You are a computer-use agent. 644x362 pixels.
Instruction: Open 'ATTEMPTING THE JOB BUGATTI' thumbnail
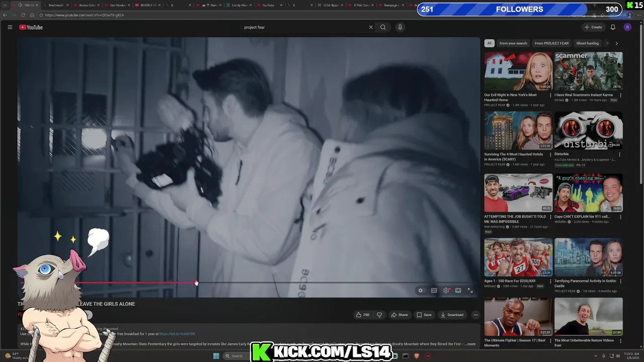point(518,193)
